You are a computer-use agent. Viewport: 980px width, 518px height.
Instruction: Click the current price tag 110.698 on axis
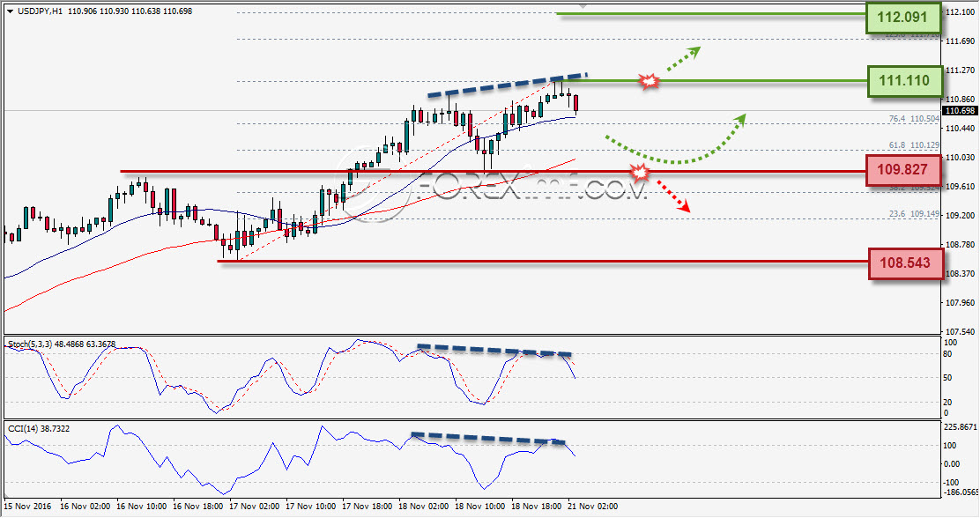pos(960,111)
